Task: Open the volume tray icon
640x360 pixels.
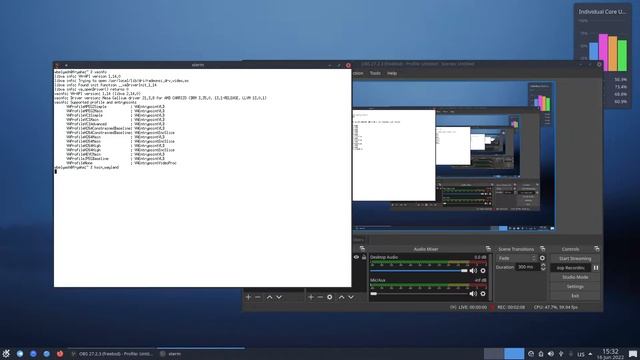Action: point(551,354)
